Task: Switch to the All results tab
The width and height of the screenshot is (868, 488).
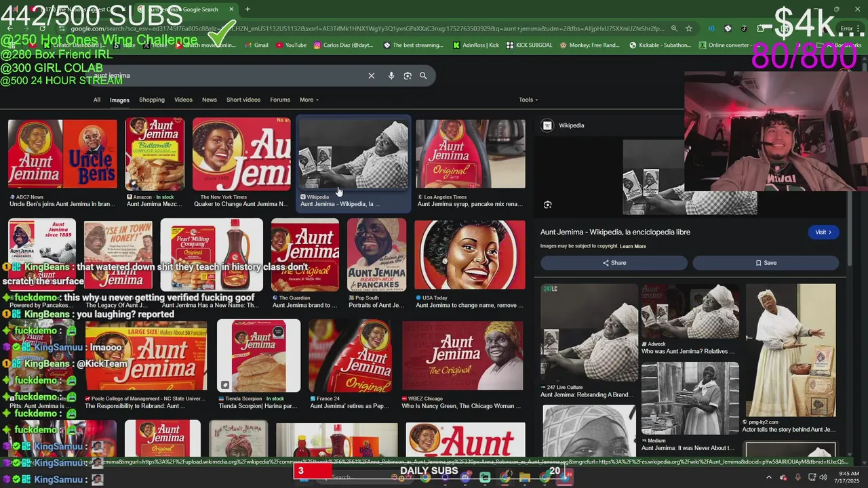Action: coord(97,100)
